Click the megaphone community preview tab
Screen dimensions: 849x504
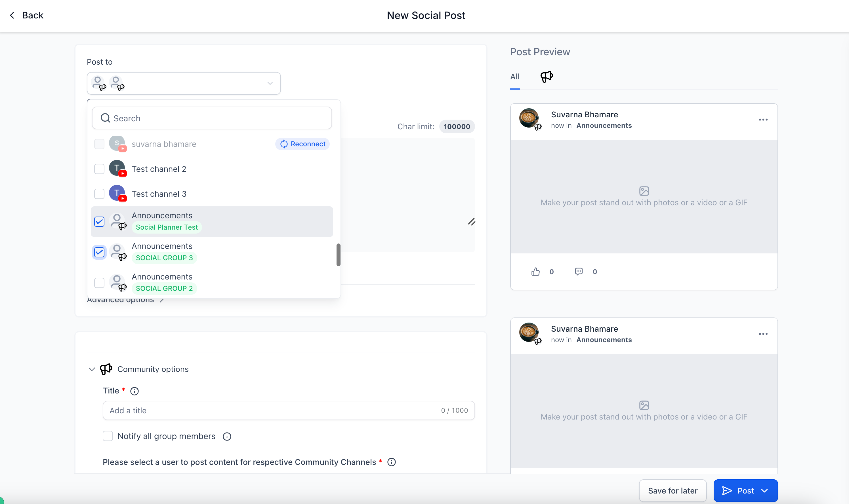click(x=547, y=77)
